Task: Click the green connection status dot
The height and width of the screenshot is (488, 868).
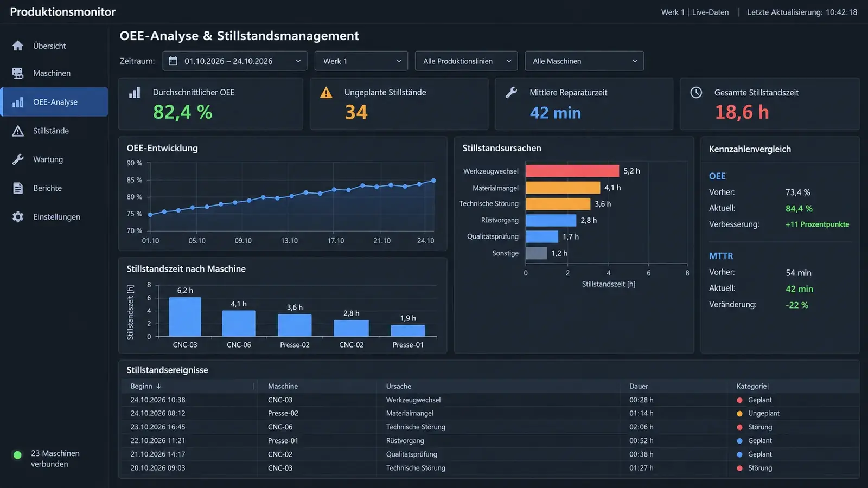Action: [x=17, y=455]
